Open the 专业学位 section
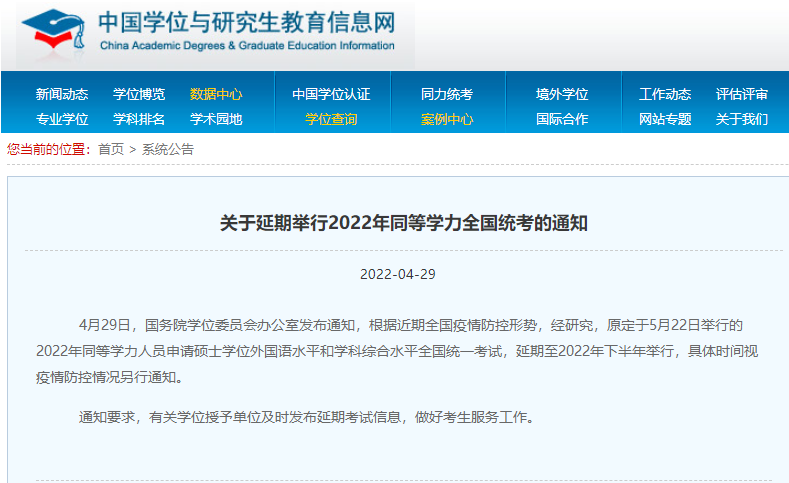Viewport: 789px width, 483px height. 62,120
